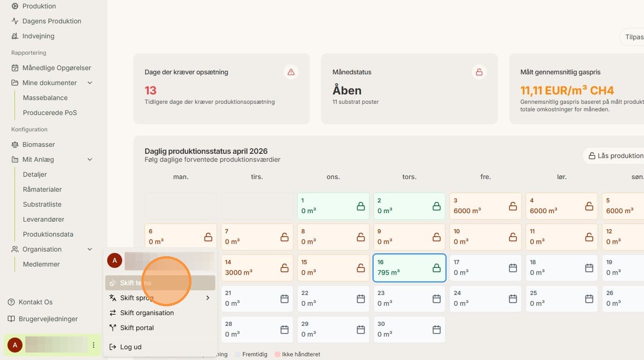Screen dimensions: 644x360
Task: Click the calendar icon on day 17
Action: tap(512, 268)
